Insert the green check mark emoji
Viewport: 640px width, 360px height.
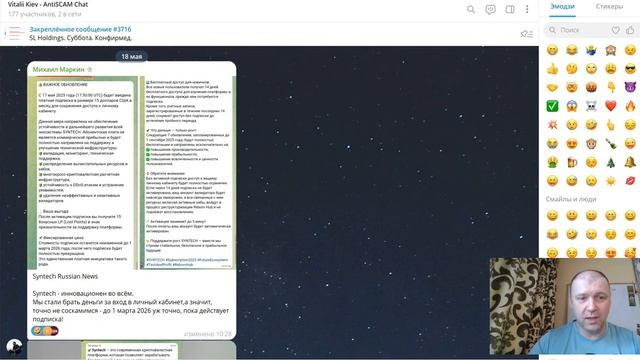pos(552,106)
